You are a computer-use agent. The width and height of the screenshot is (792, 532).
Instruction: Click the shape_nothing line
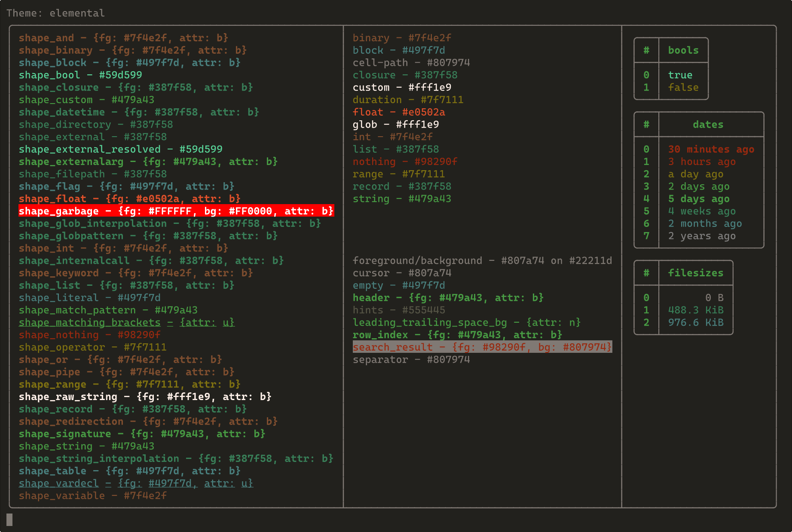(89, 335)
